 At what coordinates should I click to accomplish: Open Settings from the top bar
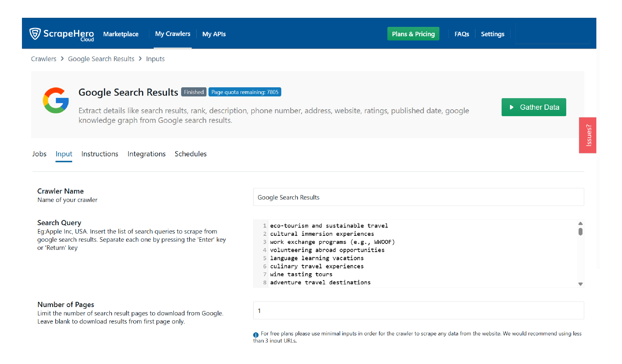(x=492, y=34)
